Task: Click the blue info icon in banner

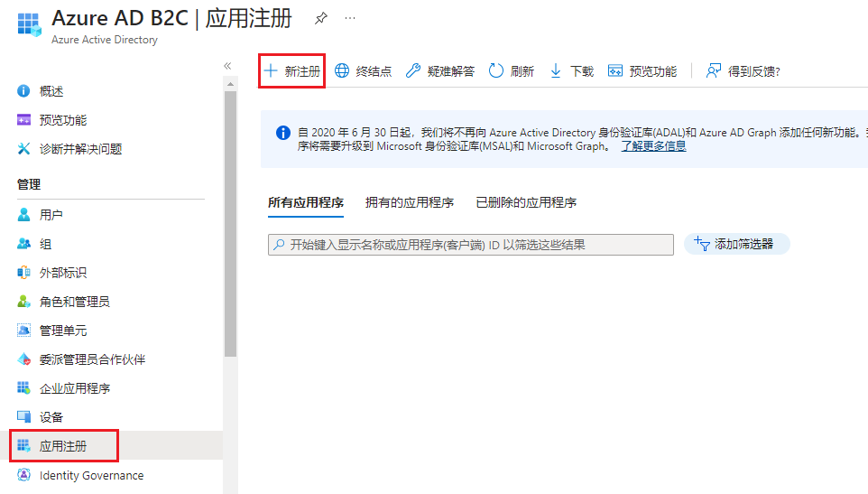Action: point(283,133)
